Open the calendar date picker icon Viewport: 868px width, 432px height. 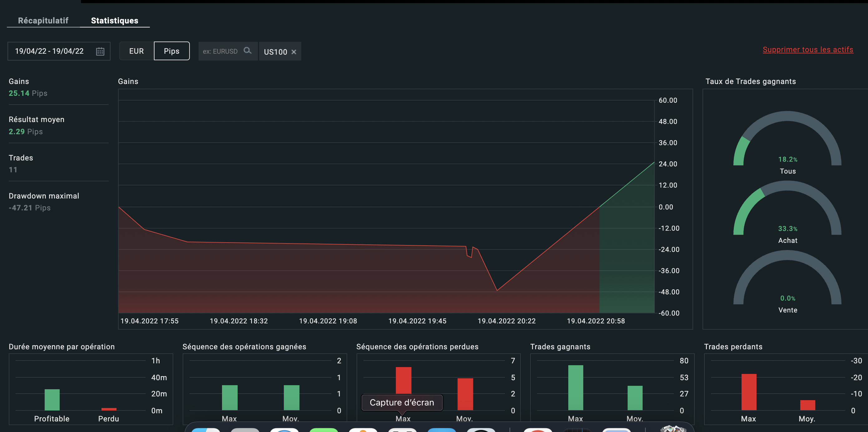pyautogui.click(x=100, y=51)
